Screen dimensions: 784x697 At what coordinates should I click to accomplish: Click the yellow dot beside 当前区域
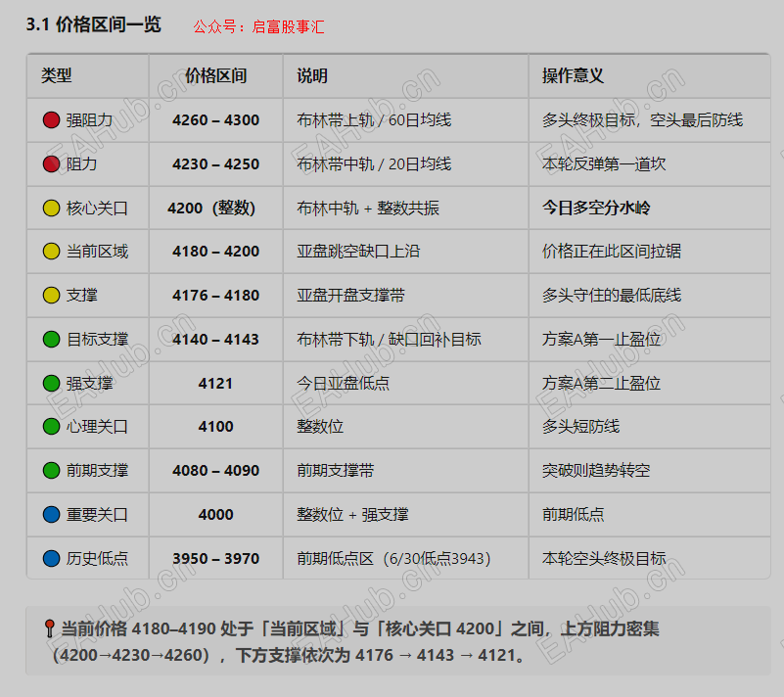pyautogui.click(x=51, y=251)
